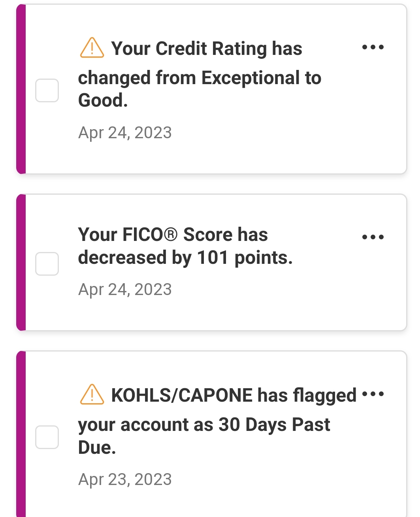
Task: Open the FICO Score decreased by 101 points alert
Action: (185, 246)
